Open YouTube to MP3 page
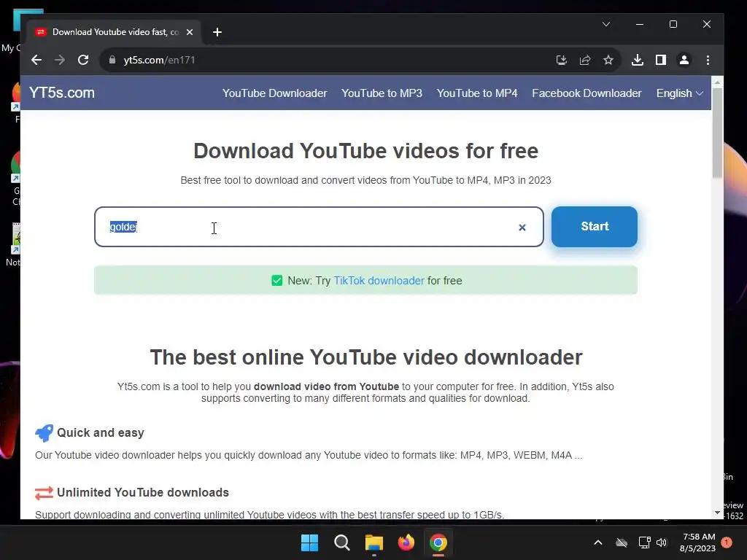This screenshot has height=560, width=747. 382,93
